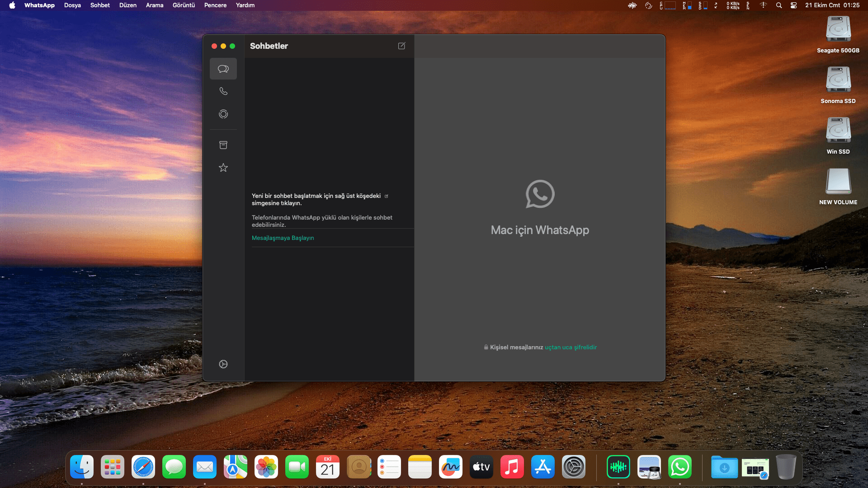Click Mesajlaşmaya Başlayın link
Viewport: 868px width, 488px height.
pyautogui.click(x=283, y=238)
